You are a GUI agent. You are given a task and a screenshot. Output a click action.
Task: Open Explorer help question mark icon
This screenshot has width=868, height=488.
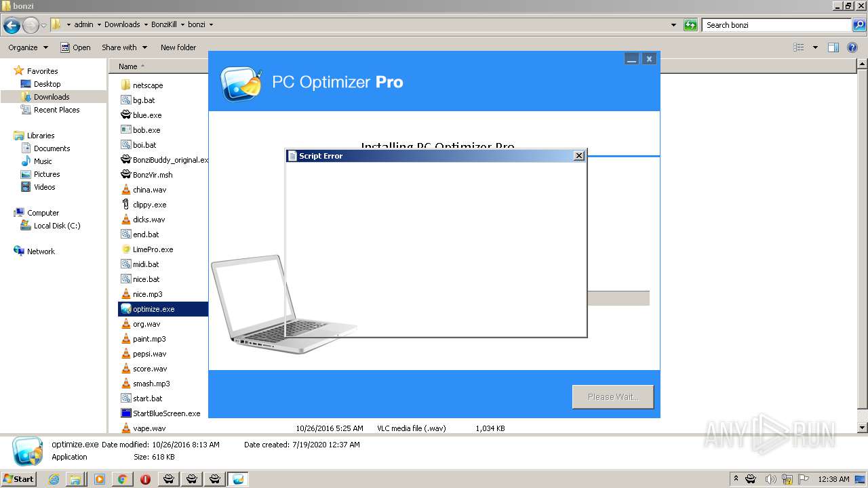pyautogui.click(x=852, y=47)
